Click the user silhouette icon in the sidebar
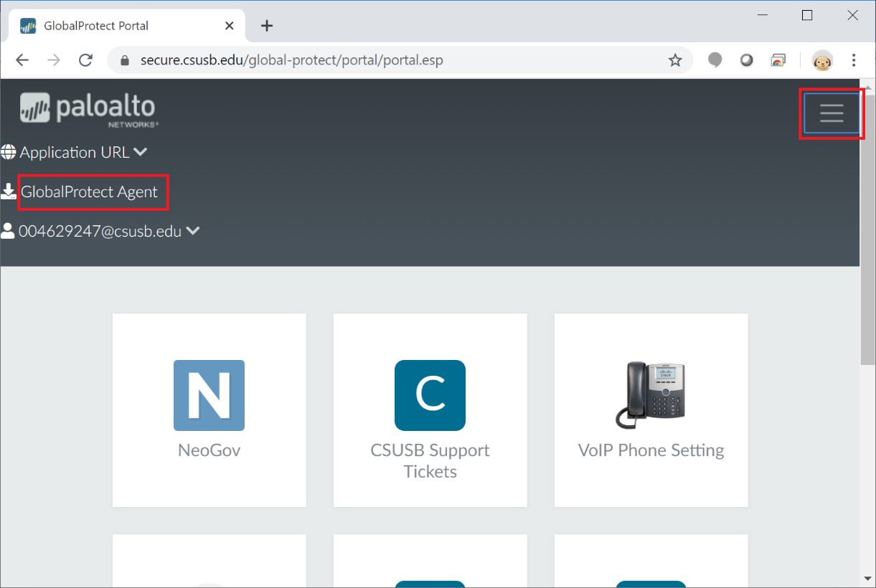Screen dimensions: 876x588 point(8,230)
